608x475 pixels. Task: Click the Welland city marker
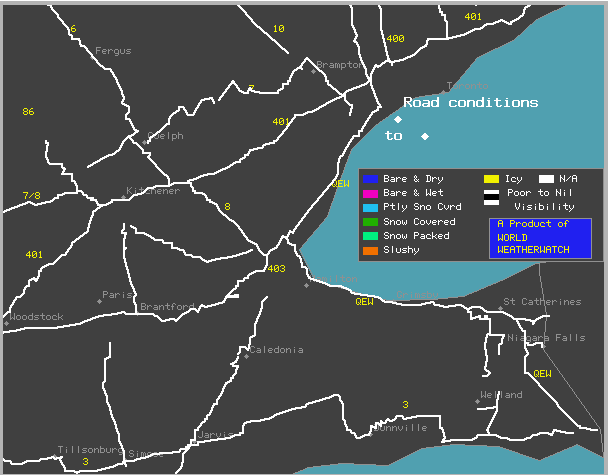pyautogui.click(x=480, y=401)
